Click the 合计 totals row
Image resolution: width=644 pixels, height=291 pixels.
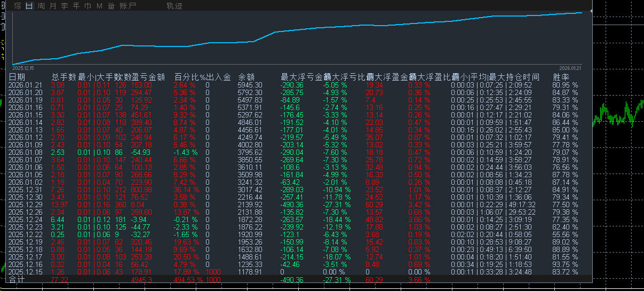pyautogui.click(x=300, y=279)
